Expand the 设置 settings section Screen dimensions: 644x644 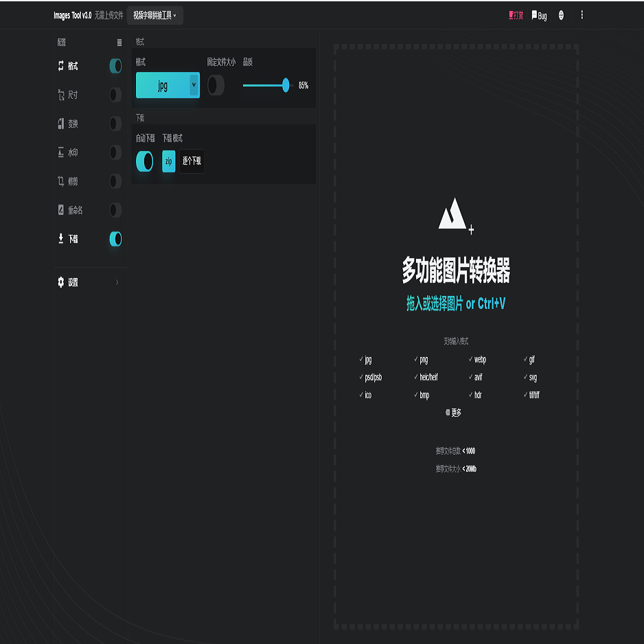click(x=89, y=282)
